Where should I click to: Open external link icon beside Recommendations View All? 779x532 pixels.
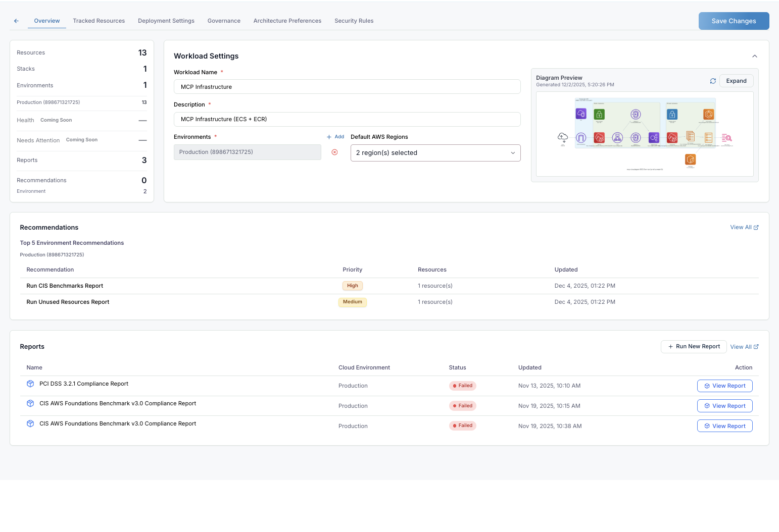756,228
